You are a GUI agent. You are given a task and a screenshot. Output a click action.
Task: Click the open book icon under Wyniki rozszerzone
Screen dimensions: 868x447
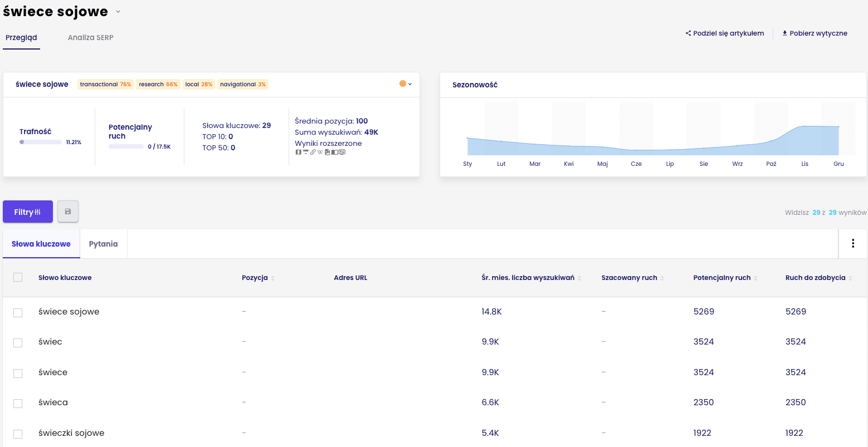[335, 152]
